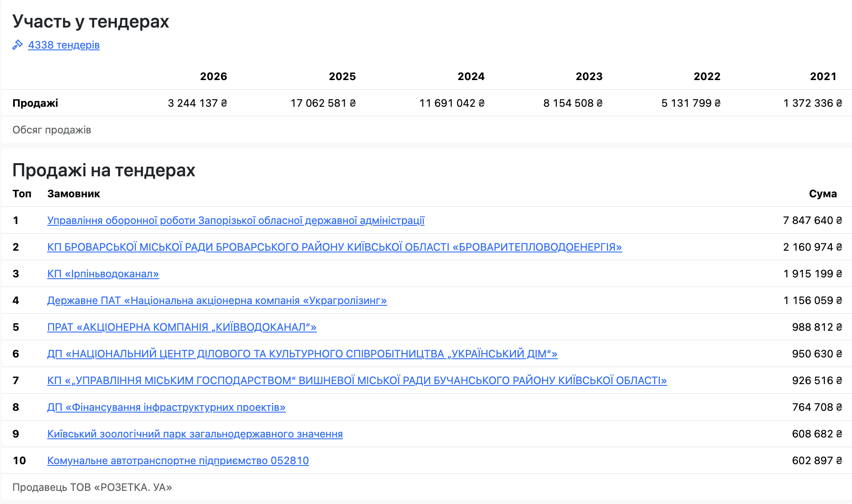Open Управління оборонної роботи Запорізької адміністрації link
The height and width of the screenshot is (504, 852).
coord(236,220)
